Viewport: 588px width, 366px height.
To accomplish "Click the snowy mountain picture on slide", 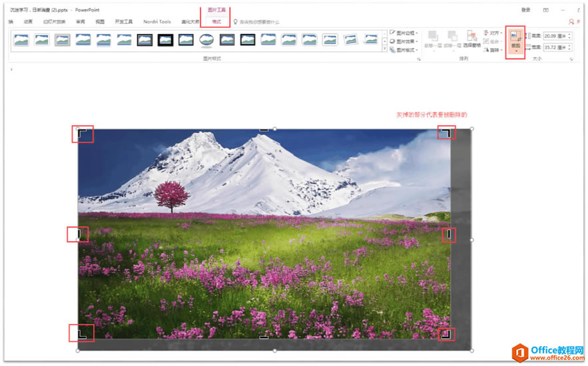I will pos(264,234).
